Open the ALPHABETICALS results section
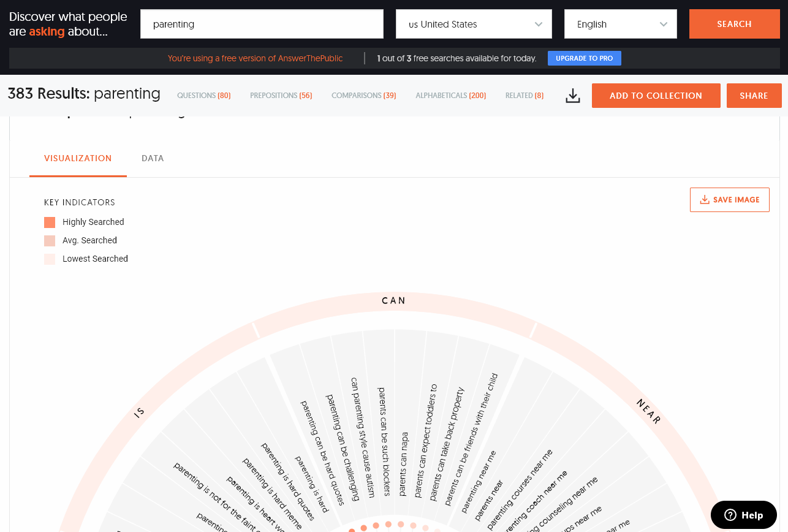This screenshot has width=788, height=532. pyautogui.click(x=450, y=96)
